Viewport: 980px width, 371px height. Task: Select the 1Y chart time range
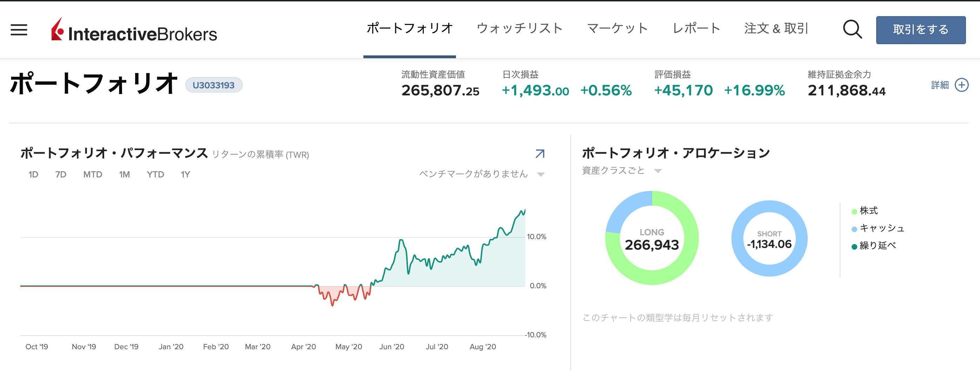pyautogui.click(x=187, y=174)
